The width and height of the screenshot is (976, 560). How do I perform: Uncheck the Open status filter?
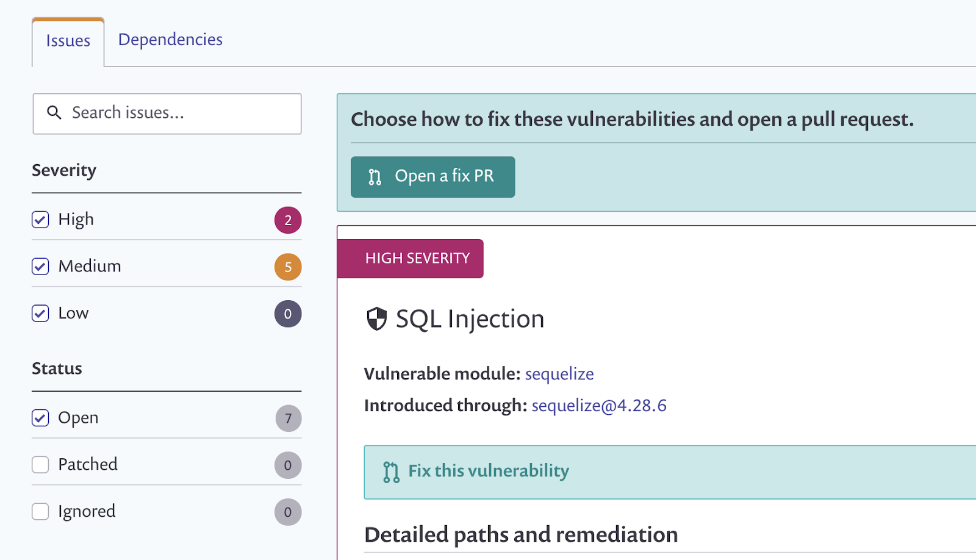tap(40, 418)
